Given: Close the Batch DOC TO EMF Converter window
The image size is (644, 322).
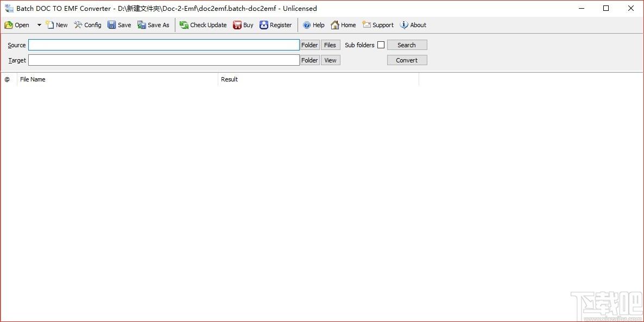Looking at the screenshot, I should [631, 8].
